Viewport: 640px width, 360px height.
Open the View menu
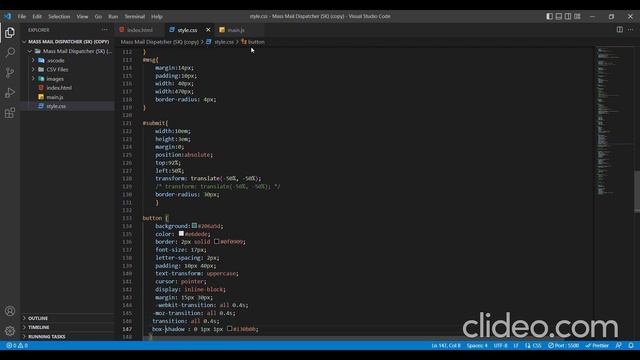pos(82,16)
